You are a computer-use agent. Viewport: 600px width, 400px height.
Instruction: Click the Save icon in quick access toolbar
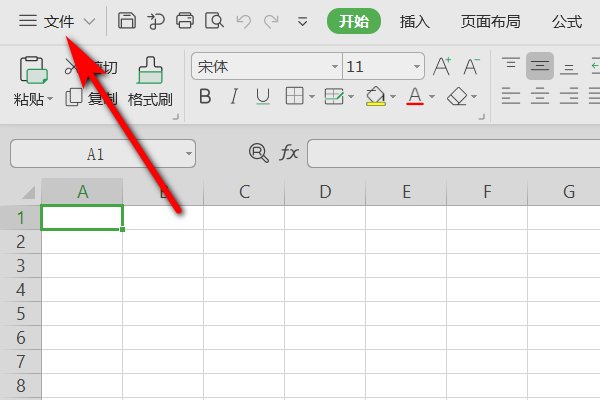pos(127,20)
